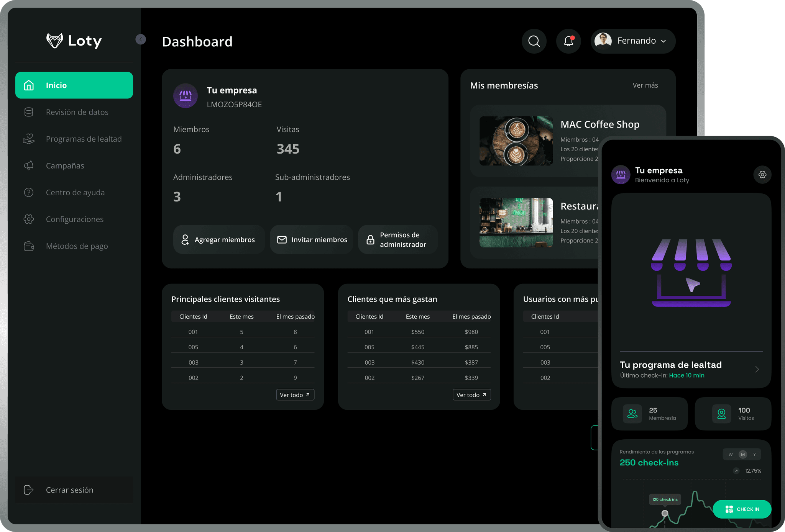Open the restaurant membership thumbnail

pyautogui.click(x=516, y=223)
